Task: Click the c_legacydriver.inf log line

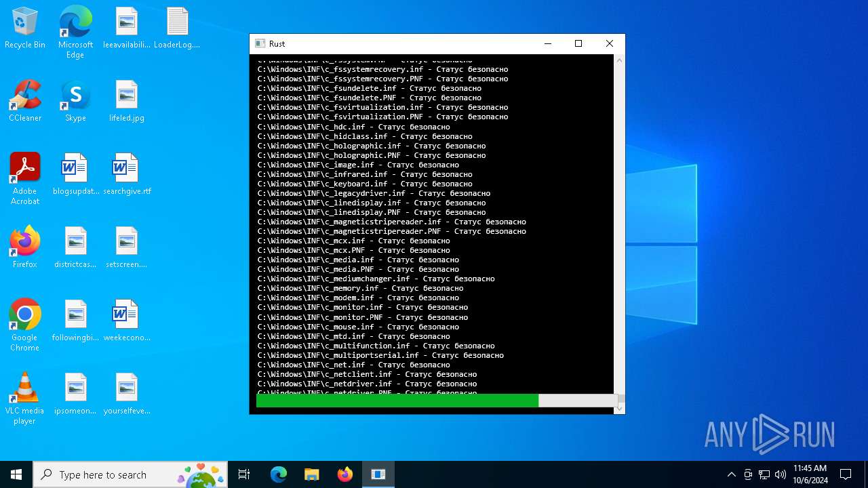Action: [x=374, y=193]
